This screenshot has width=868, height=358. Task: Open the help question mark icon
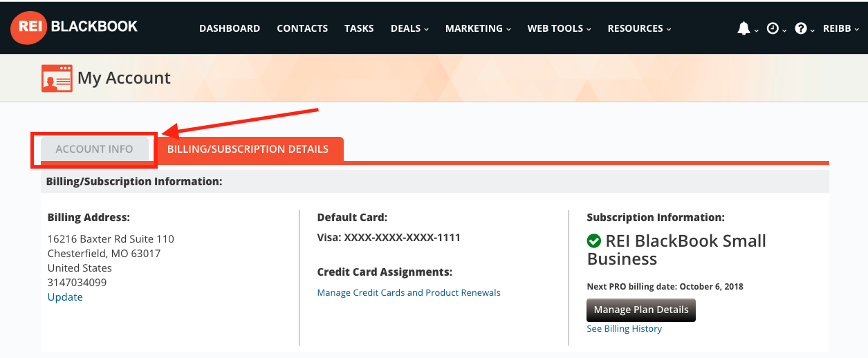coord(801,28)
